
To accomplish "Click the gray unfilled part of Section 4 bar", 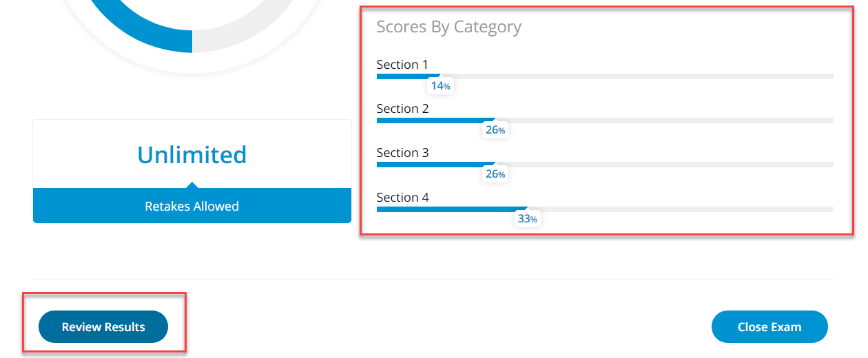I will click(x=681, y=209).
